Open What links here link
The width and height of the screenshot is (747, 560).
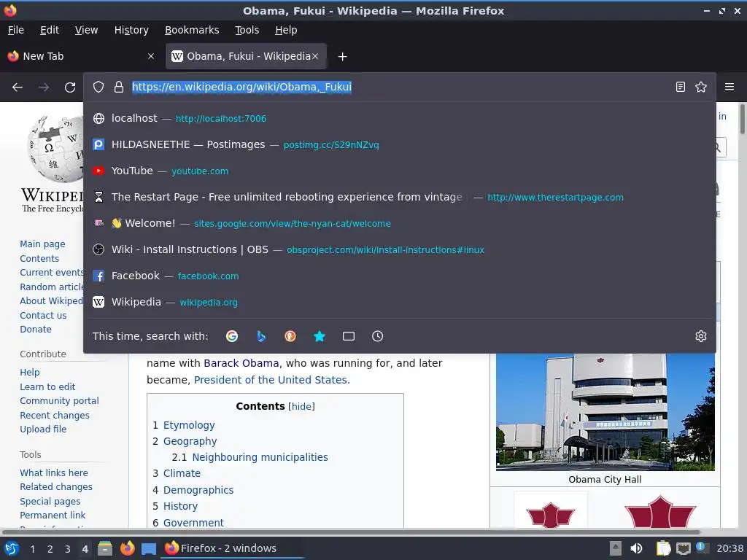[x=54, y=472]
